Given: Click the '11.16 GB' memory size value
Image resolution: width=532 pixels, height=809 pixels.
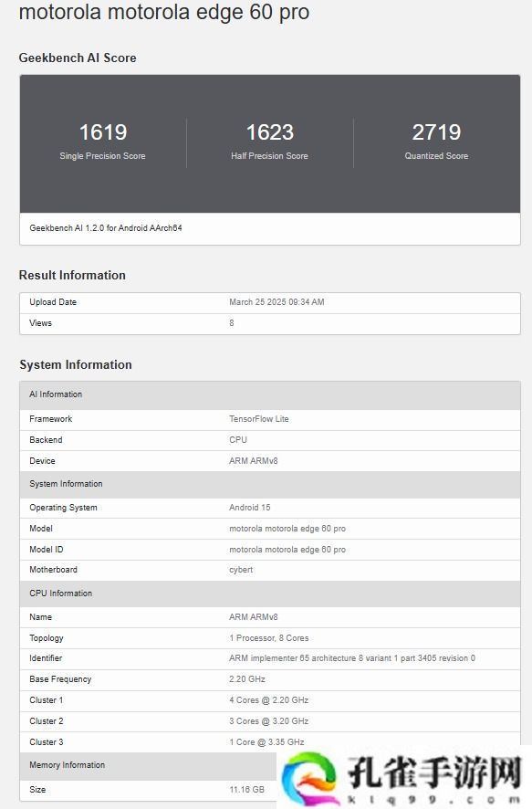Looking at the screenshot, I should tap(247, 790).
